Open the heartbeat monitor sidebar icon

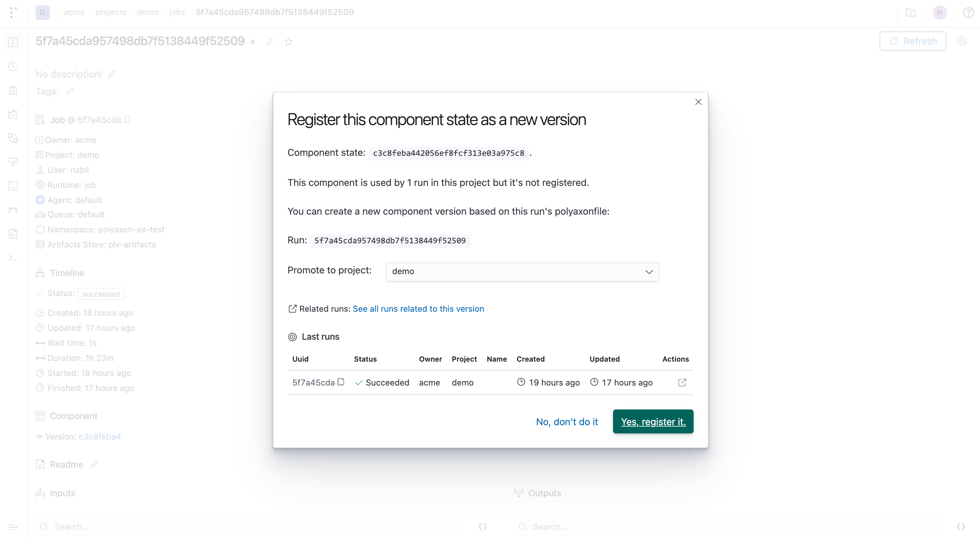(x=13, y=162)
